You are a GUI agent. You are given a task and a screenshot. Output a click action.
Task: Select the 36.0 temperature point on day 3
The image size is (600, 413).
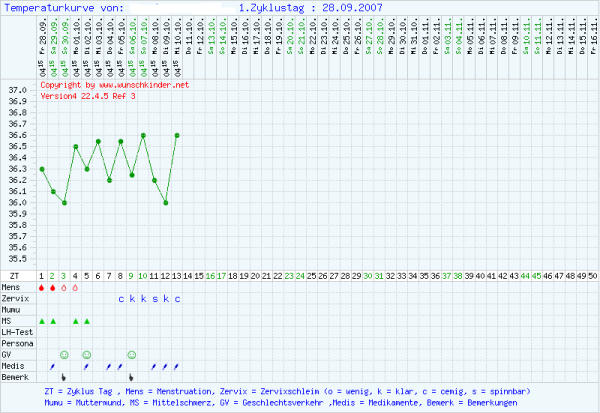64,203
